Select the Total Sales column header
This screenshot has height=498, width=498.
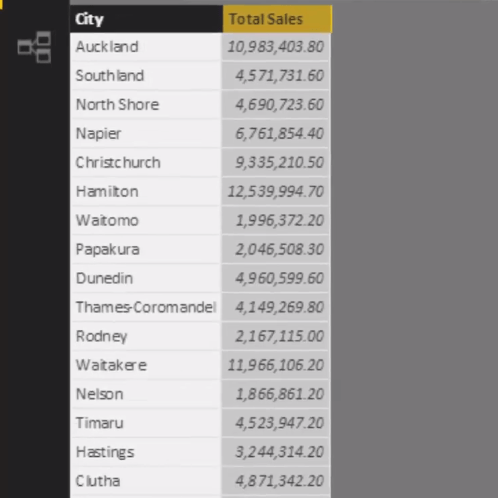(x=277, y=19)
